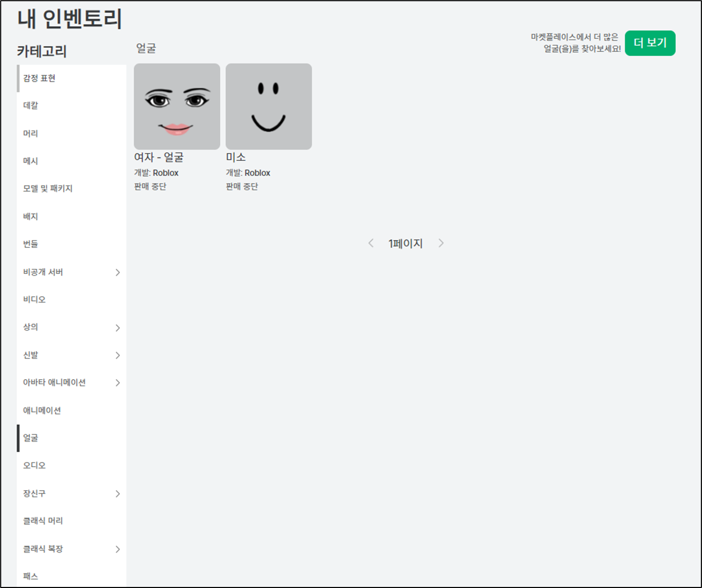Select the 클래식 복장 category

click(x=72, y=548)
